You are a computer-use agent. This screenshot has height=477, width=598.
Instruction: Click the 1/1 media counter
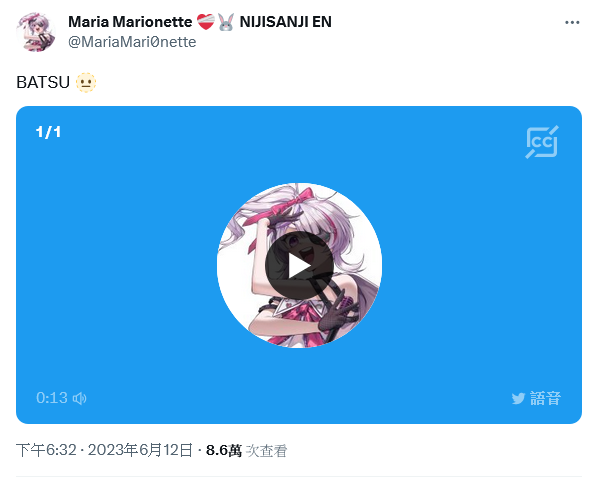click(48, 132)
